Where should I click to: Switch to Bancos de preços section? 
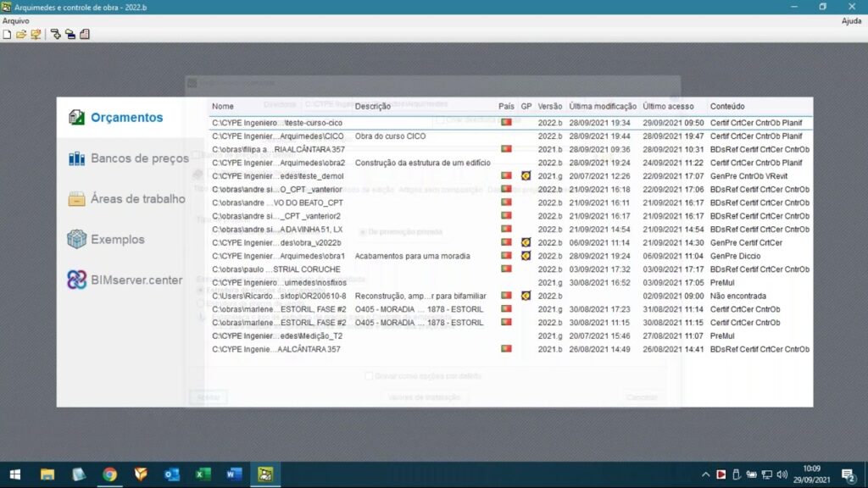[x=139, y=158]
